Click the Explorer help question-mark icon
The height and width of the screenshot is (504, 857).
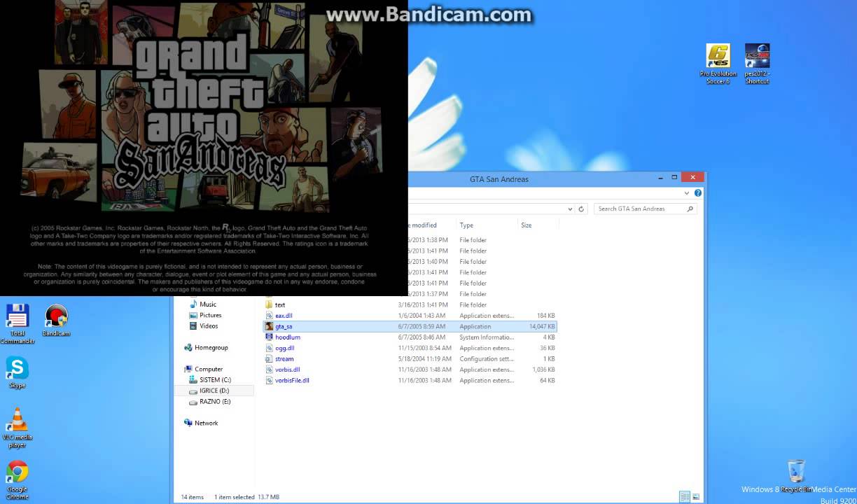tap(697, 193)
